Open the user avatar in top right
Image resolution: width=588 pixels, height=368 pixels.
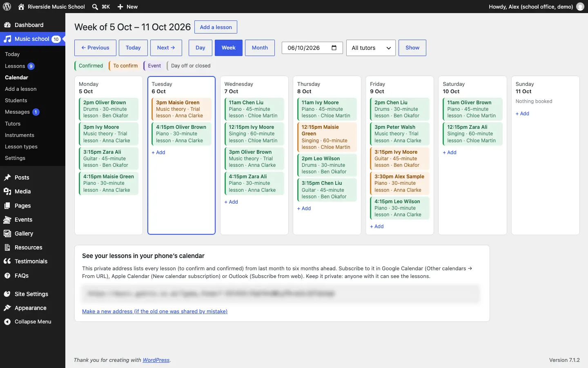point(580,7)
